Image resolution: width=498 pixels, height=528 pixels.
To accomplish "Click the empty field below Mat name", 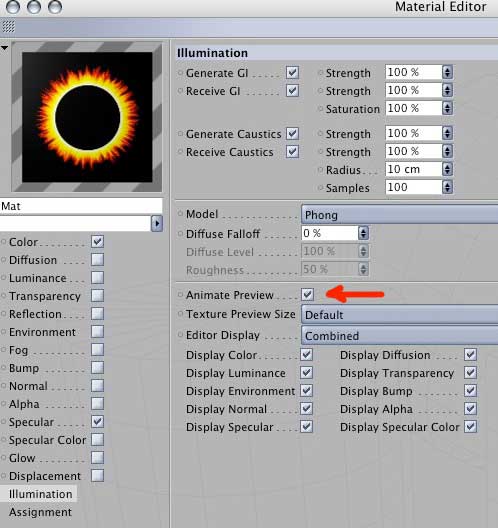I will pos(75,223).
